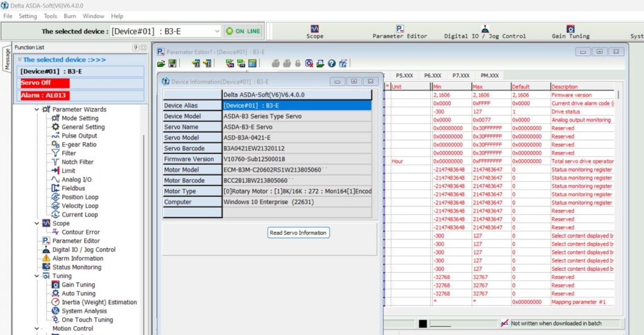Open the Scope tool in top toolbar
The width and height of the screenshot is (644, 335).
tap(314, 31)
